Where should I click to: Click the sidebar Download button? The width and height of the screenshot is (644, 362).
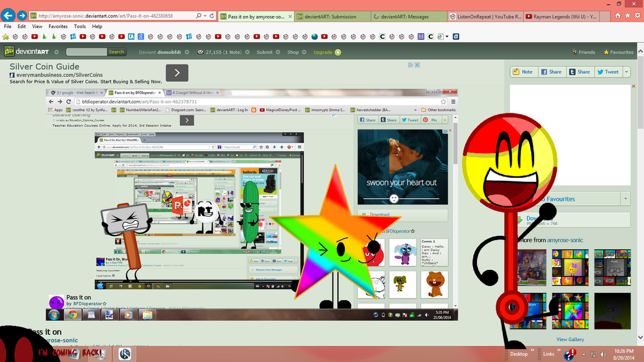571,220
